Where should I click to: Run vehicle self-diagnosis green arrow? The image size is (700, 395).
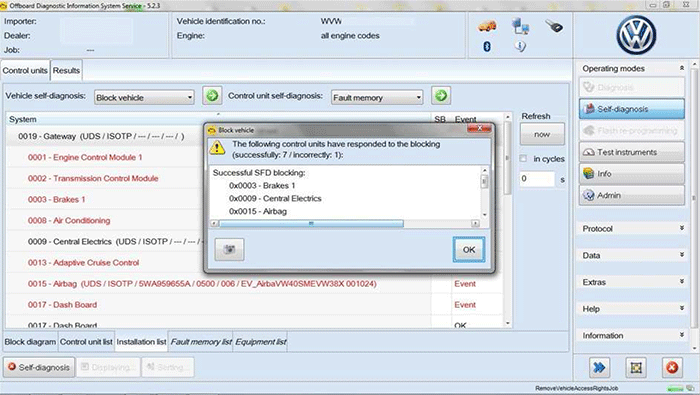212,96
